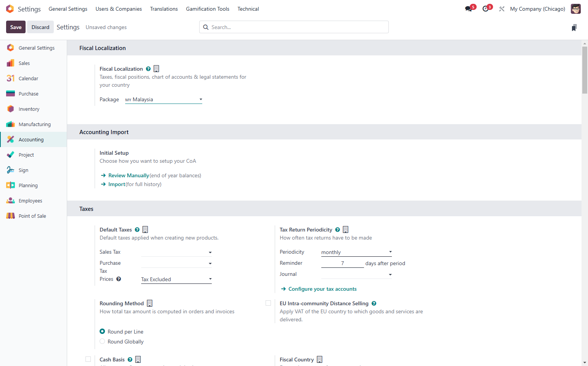Open Sales settings in the sidebar
The height and width of the screenshot is (366, 588).
(x=34, y=63)
